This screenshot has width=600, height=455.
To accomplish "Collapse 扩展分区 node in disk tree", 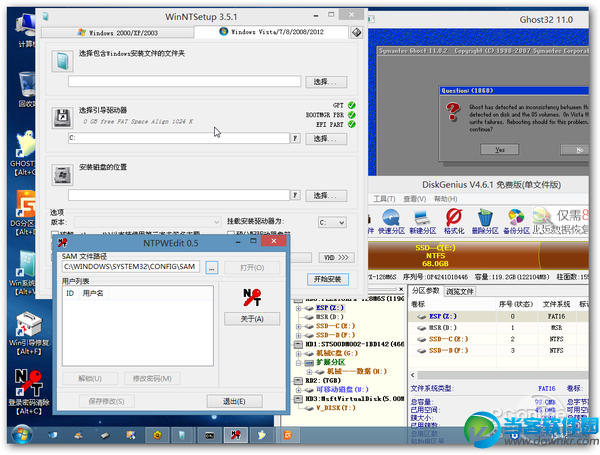I will click(298, 363).
